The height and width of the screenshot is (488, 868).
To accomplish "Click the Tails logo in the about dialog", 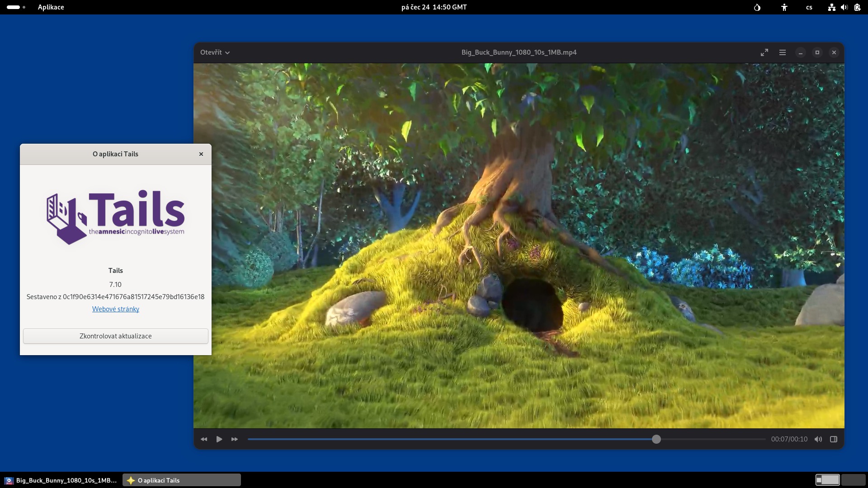I will 116,217.
